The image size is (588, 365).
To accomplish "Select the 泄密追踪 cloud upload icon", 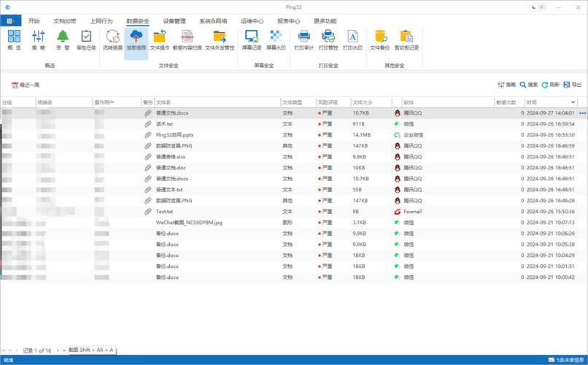I will pyautogui.click(x=136, y=36).
